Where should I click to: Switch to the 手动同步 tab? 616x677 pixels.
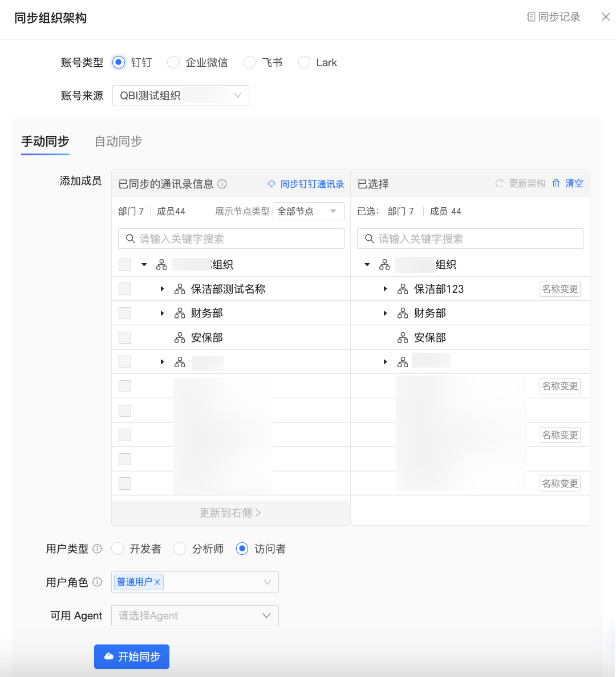tap(45, 141)
